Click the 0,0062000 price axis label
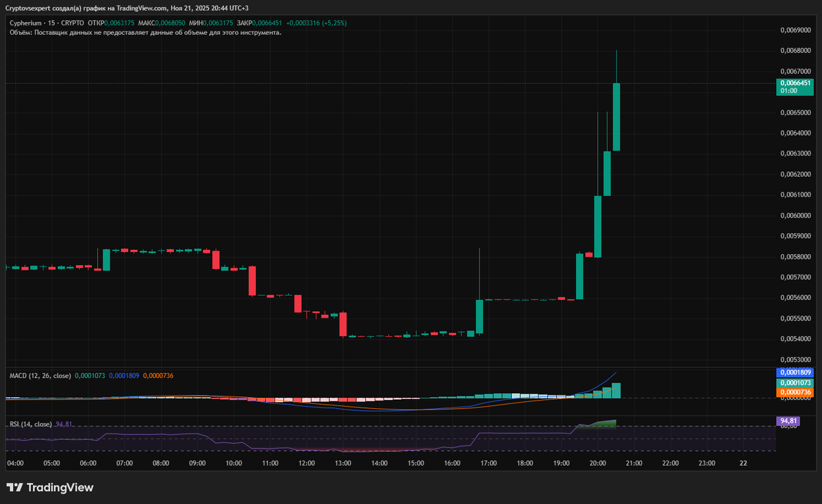Screen dimensions: 822x504 point(795,174)
